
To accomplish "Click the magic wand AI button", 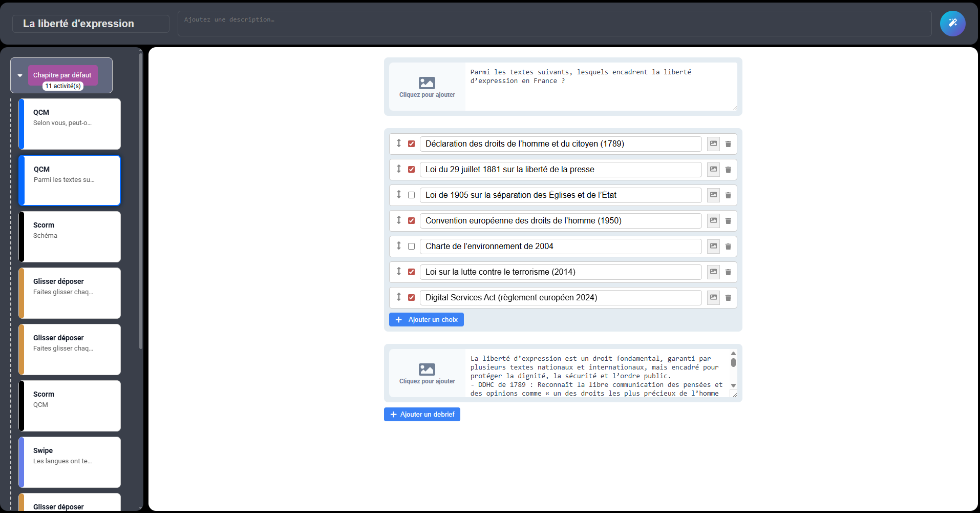I will 952,24.
